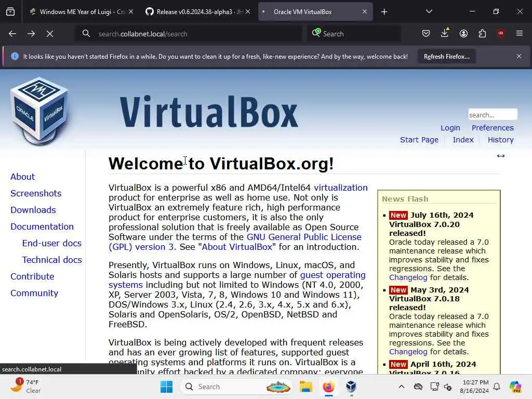Open the About sidebar link
Viewport: 532px width, 399px height.
pos(22,177)
